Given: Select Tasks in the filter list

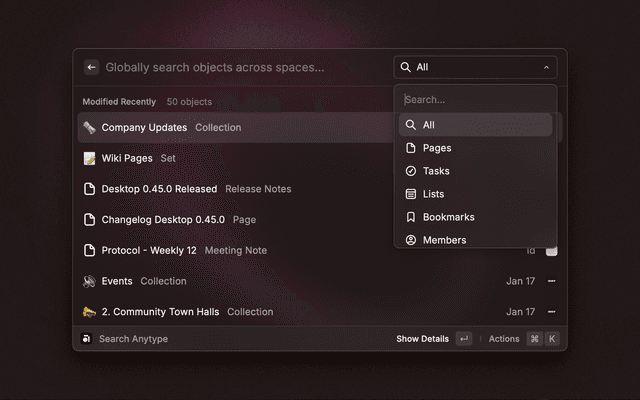Looking at the screenshot, I should tap(436, 171).
